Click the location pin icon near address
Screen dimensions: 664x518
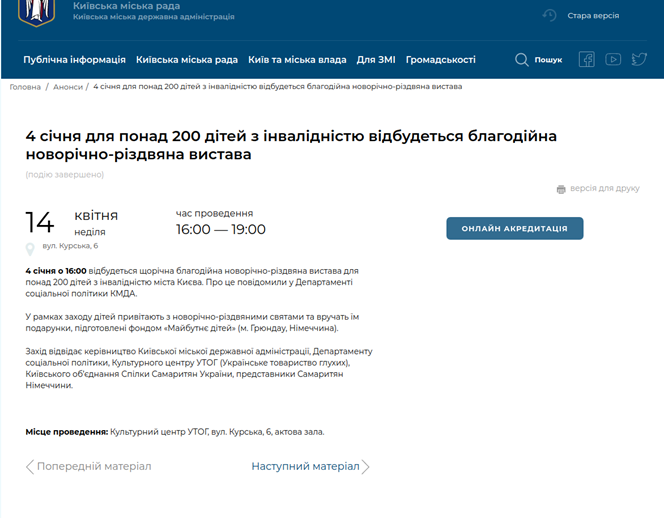pyautogui.click(x=30, y=249)
